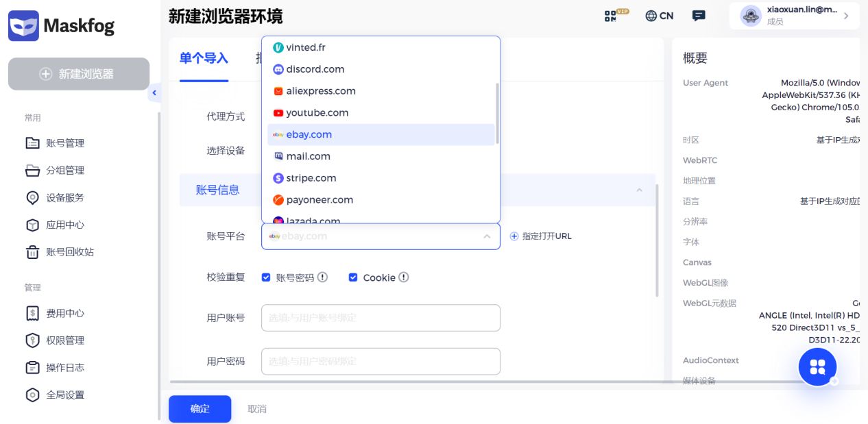This screenshot has width=868, height=424.
Task: Select youtube.com from platform list
Action: tap(381, 113)
